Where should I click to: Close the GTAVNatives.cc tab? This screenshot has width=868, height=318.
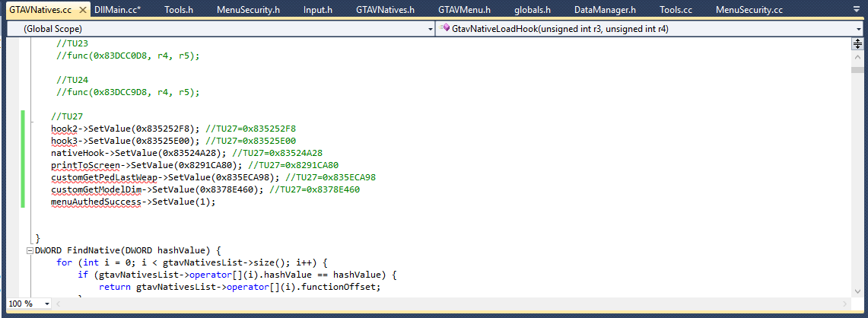tap(82, 10)
